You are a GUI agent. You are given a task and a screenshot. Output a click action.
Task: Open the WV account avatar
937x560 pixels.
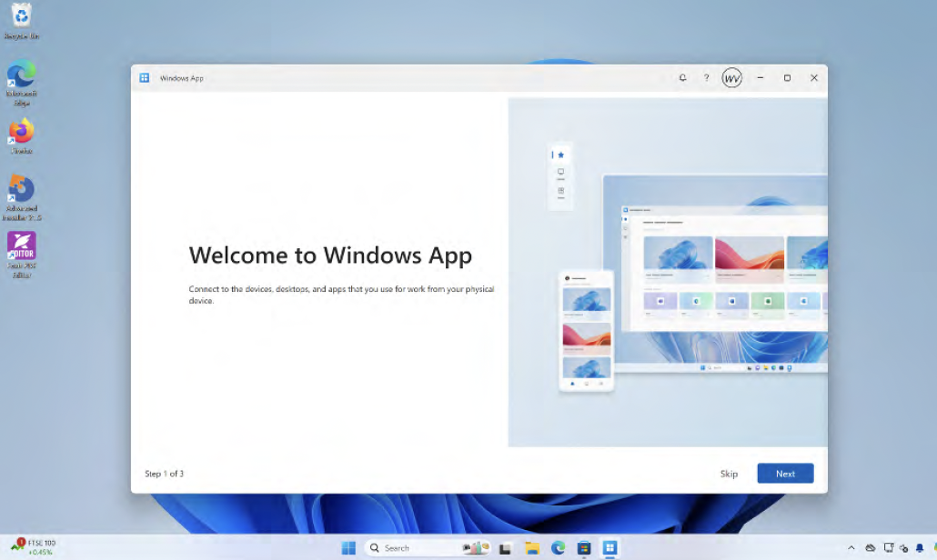(x=731, y=77)
